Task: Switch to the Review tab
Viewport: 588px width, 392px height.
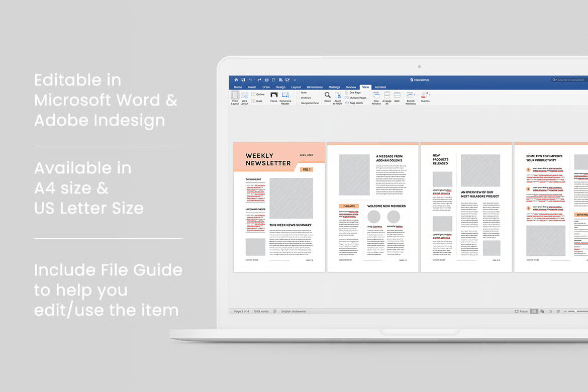Action: (351, 86)
